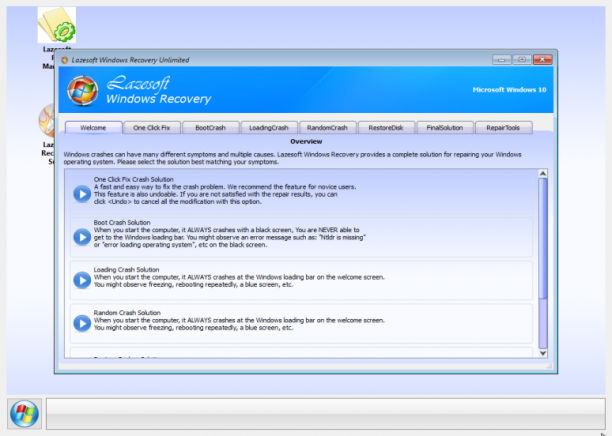The image size is (612, 436).
Task: Click the empty taskbar area beside Start
Action: click(x=326, y=414)
